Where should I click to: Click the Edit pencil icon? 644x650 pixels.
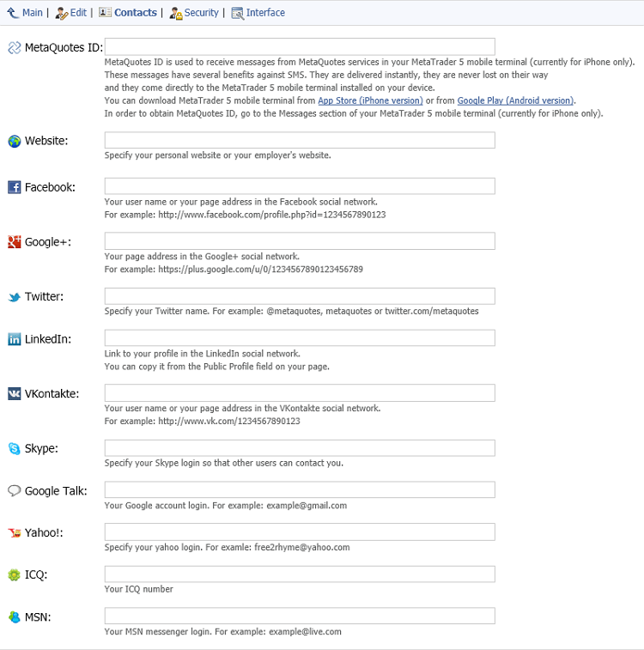(61, 13)
